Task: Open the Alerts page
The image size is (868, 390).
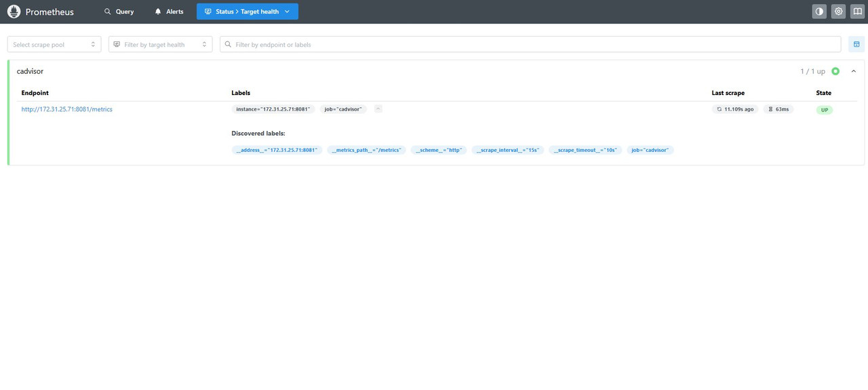Action: pos(169,12)
